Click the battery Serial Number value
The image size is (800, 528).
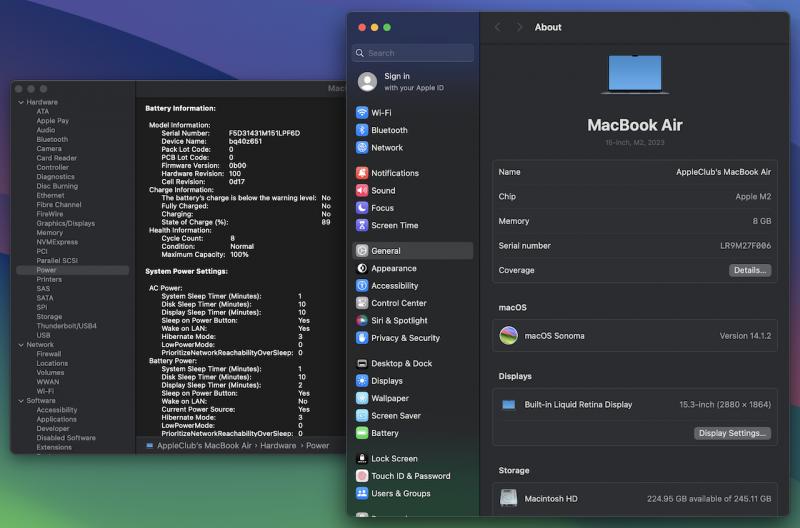pos(264,133)
